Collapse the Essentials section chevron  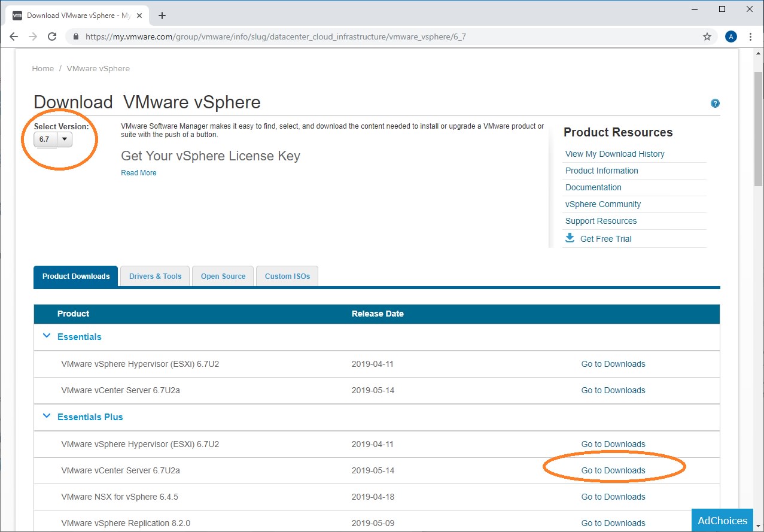pos(47,336)
